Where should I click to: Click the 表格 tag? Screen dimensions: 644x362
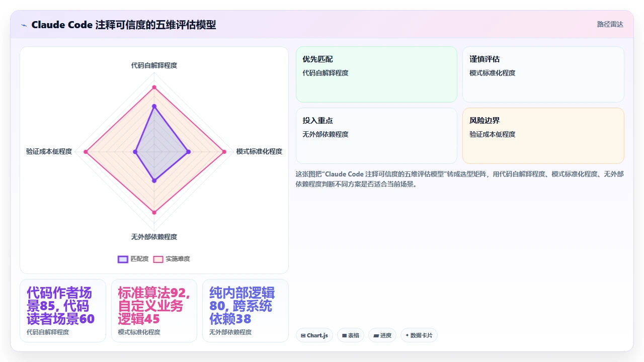point(351,335)
